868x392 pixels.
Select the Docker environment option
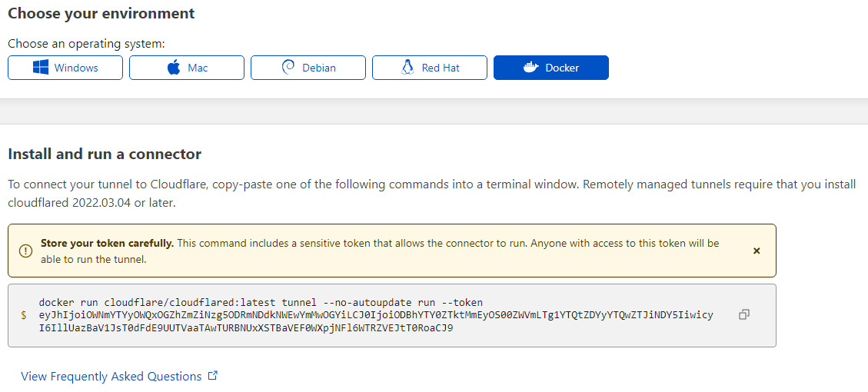tap(551, 68)
